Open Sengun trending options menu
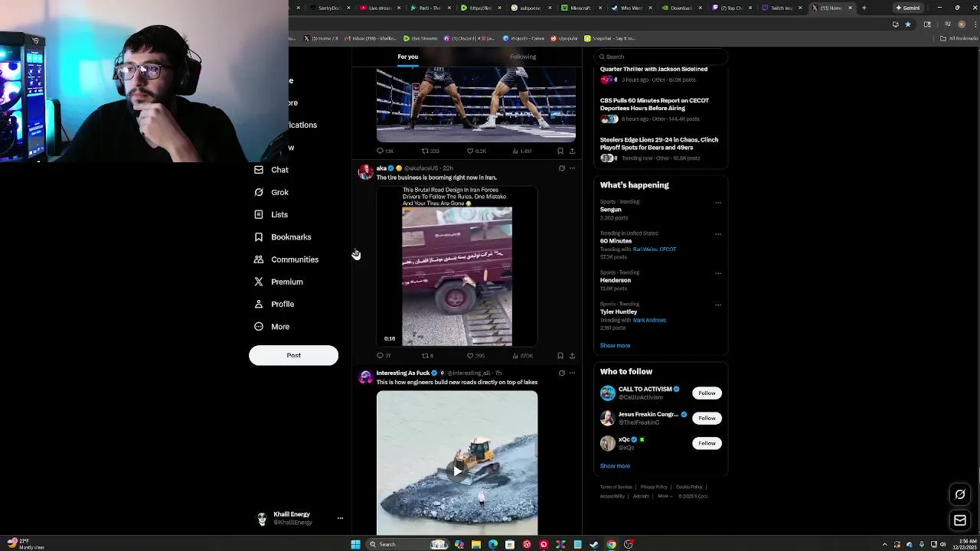The image size is (980, 551). click(x=718, y=203)
